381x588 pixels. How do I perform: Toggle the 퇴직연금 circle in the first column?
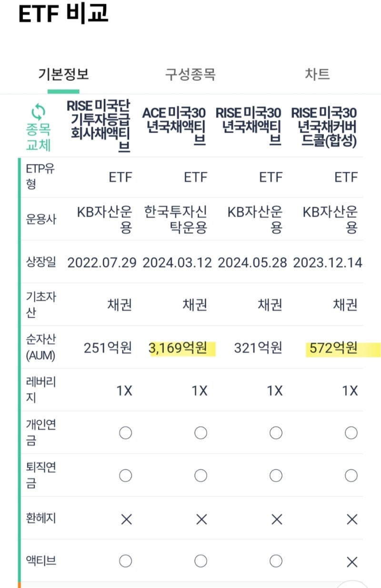[x=125, y=475]
